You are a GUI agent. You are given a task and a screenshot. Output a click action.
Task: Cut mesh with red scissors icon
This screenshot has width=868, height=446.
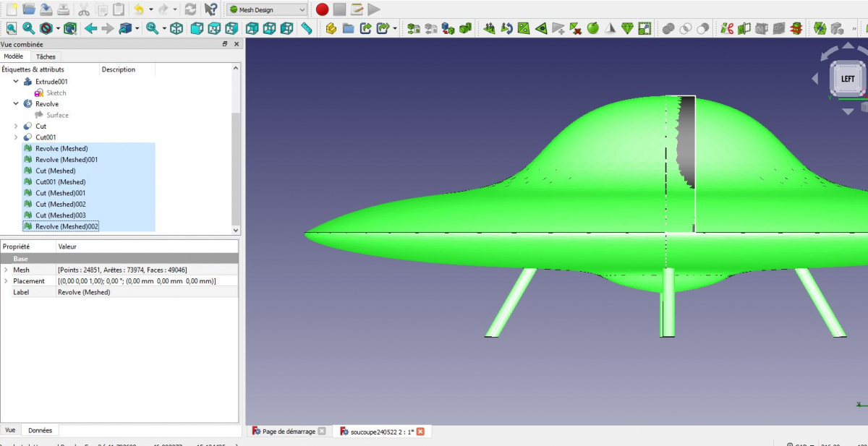point(727,28)
